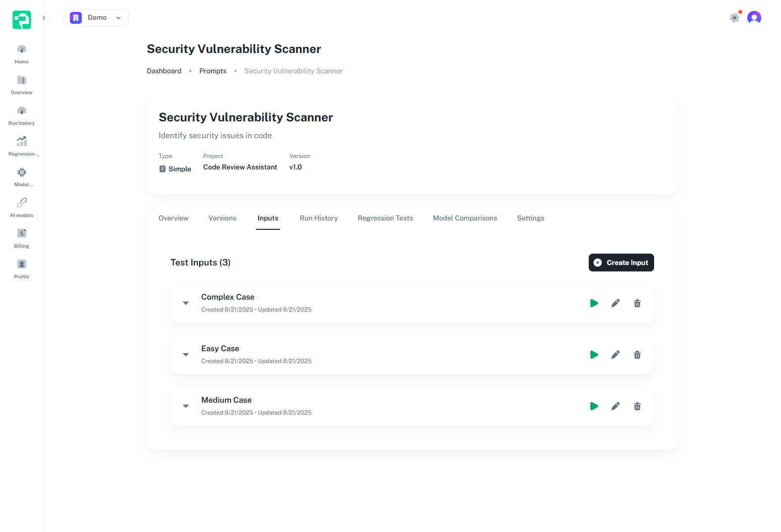Delete the Complex Case input
This screenshot has width=781, height=532.
pos(637,303)
